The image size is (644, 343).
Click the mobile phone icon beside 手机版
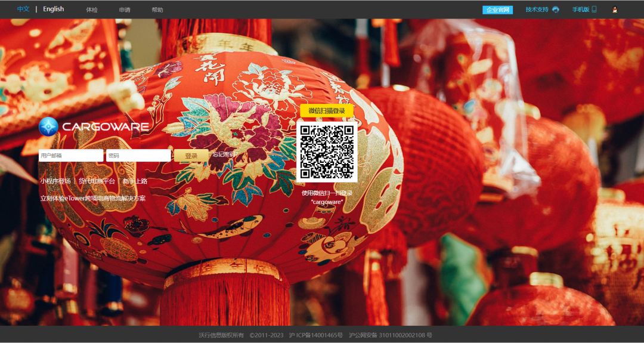click(x=594, y=10)
